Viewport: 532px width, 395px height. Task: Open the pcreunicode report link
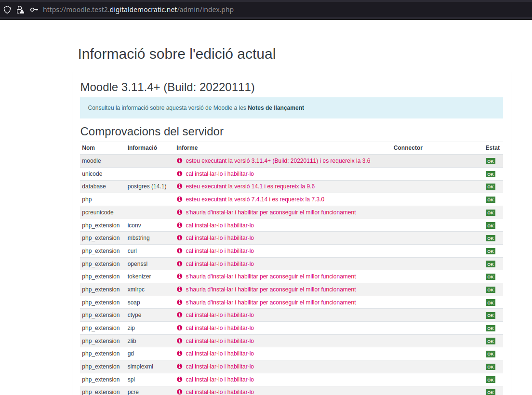click(271, 212)
